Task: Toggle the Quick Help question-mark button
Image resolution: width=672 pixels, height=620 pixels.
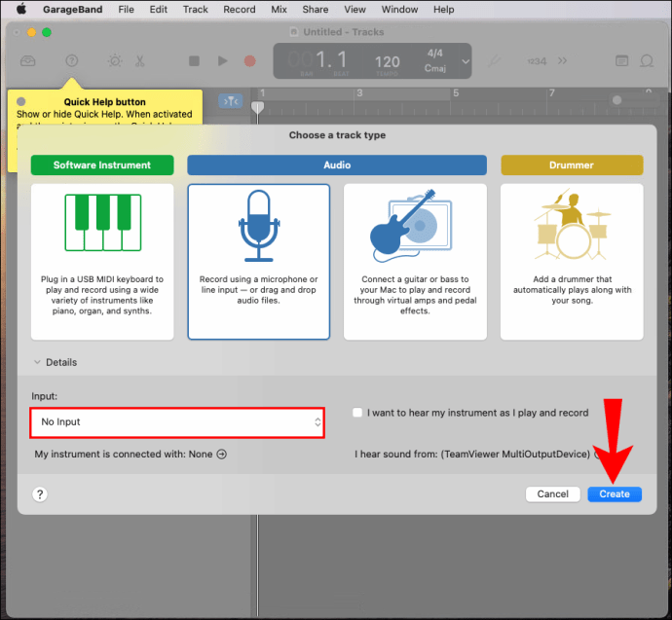Action: [71, 60]
